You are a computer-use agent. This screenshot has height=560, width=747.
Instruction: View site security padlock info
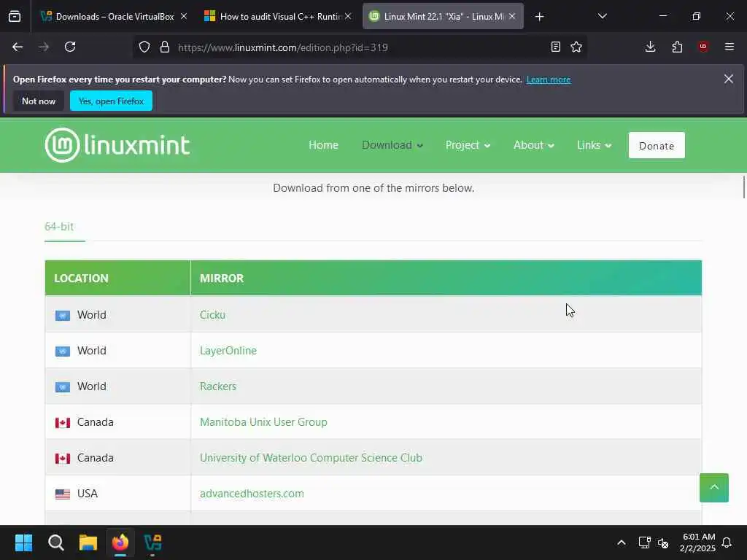click(x=165, y=47)
